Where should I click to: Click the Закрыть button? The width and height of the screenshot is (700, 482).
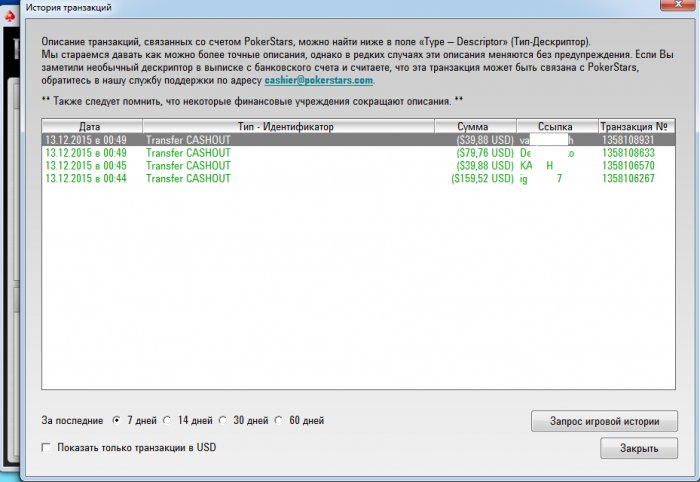click(639, 448)
